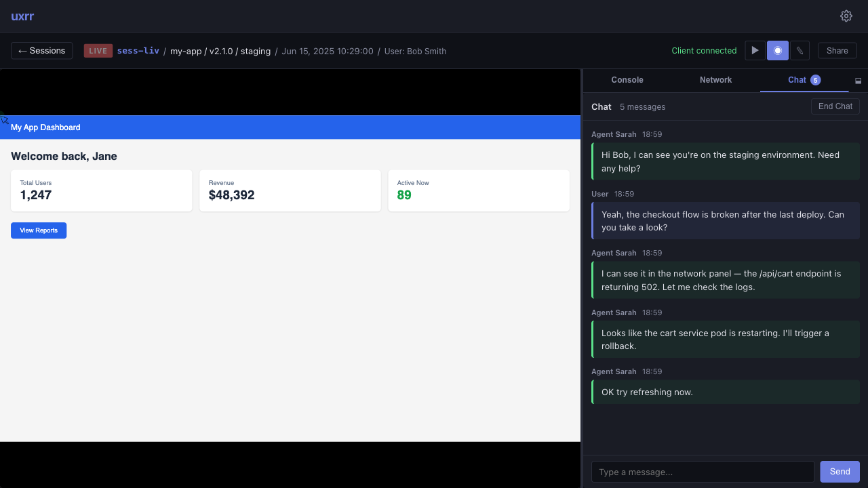Click the unread count badge on Chat

815,80
